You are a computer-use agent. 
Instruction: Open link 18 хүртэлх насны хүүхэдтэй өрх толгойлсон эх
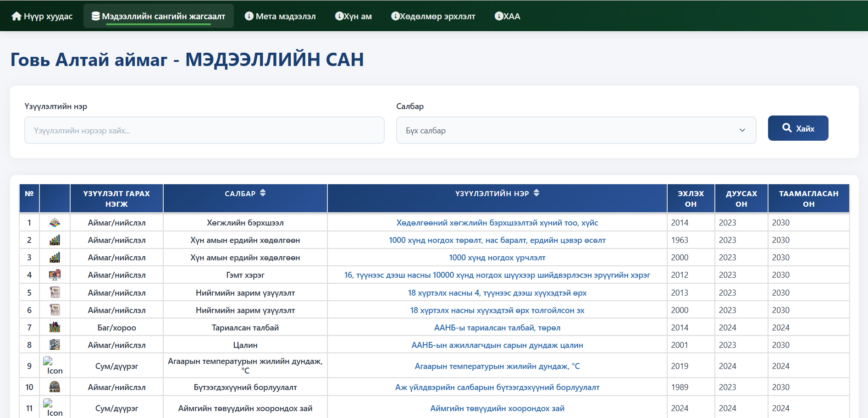497,310
